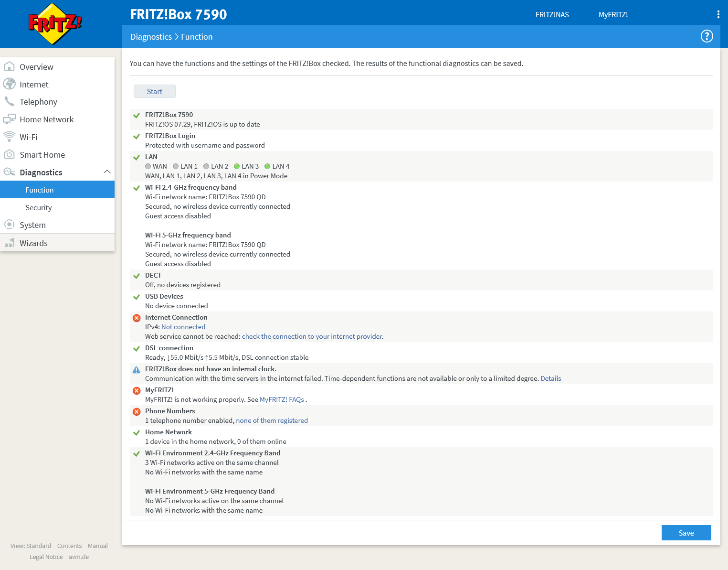This screenshot has height=570, width=728.
Task: Click the Wizards icon
Action: point(9,243)
